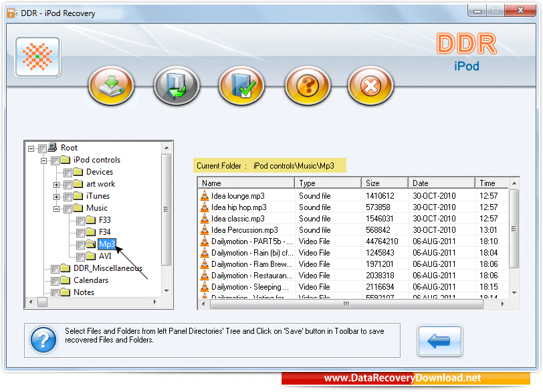Click the Music folder icon
The width and height of the screenshot is (543, 392).
pyautogui.click(x=78, y=208)
